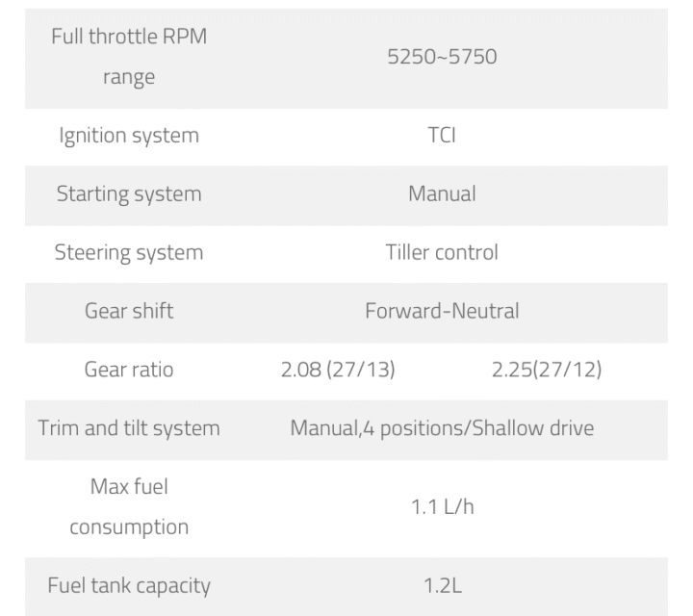Click the 'Starting system' label
The width and height of the screenshot is (693, 616).
(129, 194)
